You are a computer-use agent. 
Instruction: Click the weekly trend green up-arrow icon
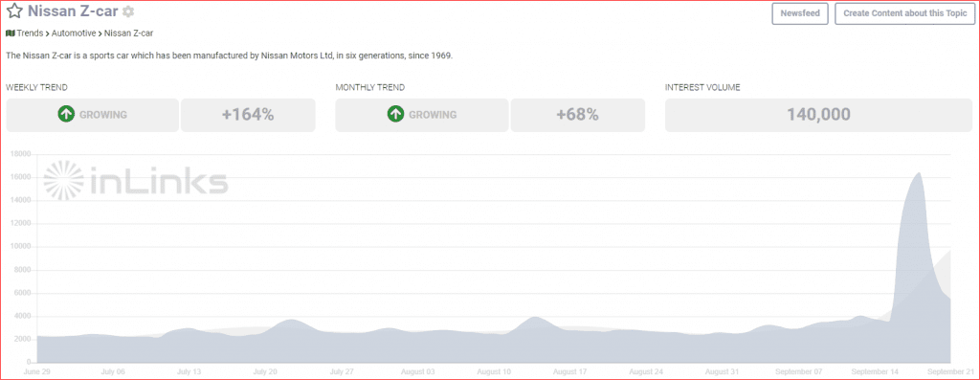point(66,115)
